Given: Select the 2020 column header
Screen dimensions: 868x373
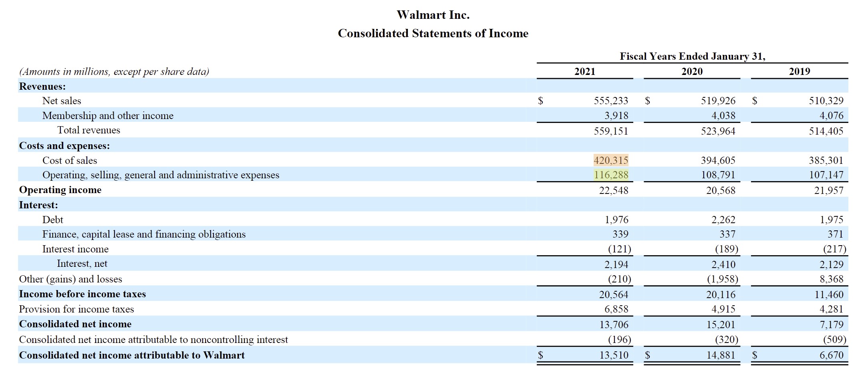Looking at the screenshot, I should click(x=692, y=71).
